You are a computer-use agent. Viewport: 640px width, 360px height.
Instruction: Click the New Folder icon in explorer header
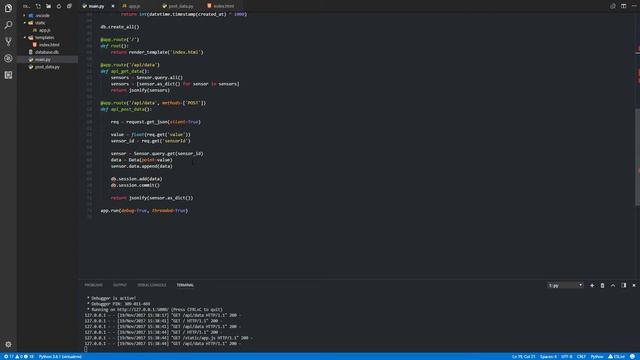click(49, 6)
